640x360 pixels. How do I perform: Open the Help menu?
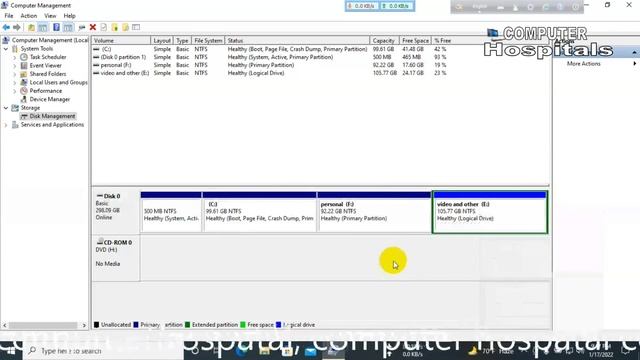tap(69, 16)
